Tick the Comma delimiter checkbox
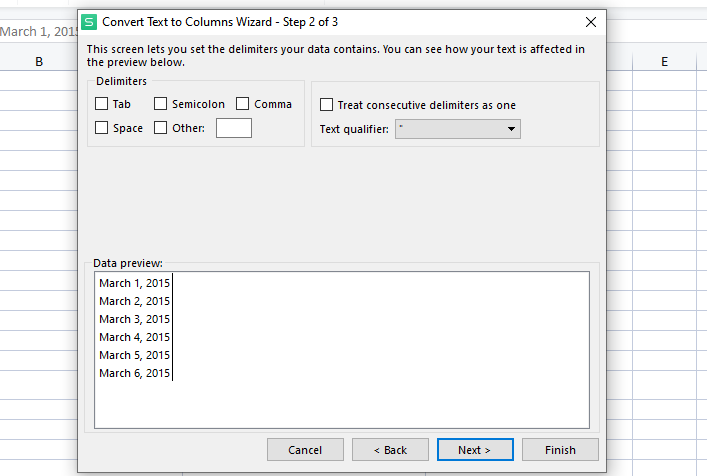This screenshot has width=707, height=476. [x=243, y=104]
